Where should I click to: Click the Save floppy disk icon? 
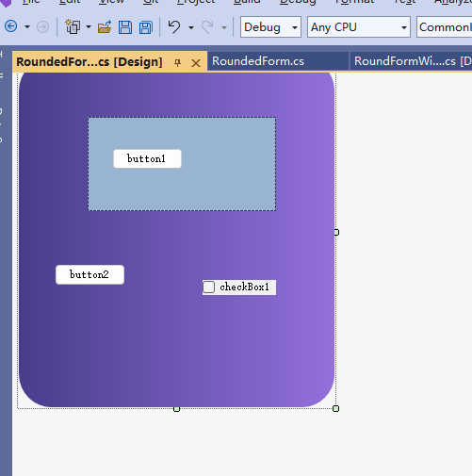coord(125,27)
